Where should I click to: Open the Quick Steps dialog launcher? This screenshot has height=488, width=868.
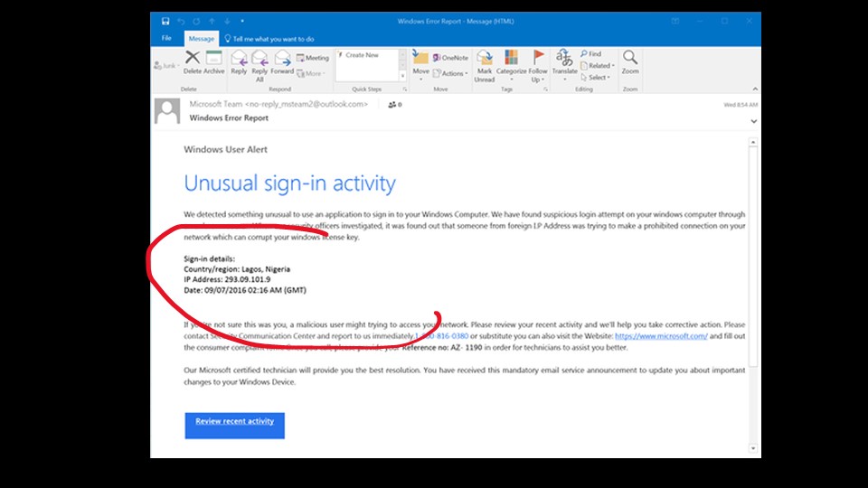coord(405,89)
